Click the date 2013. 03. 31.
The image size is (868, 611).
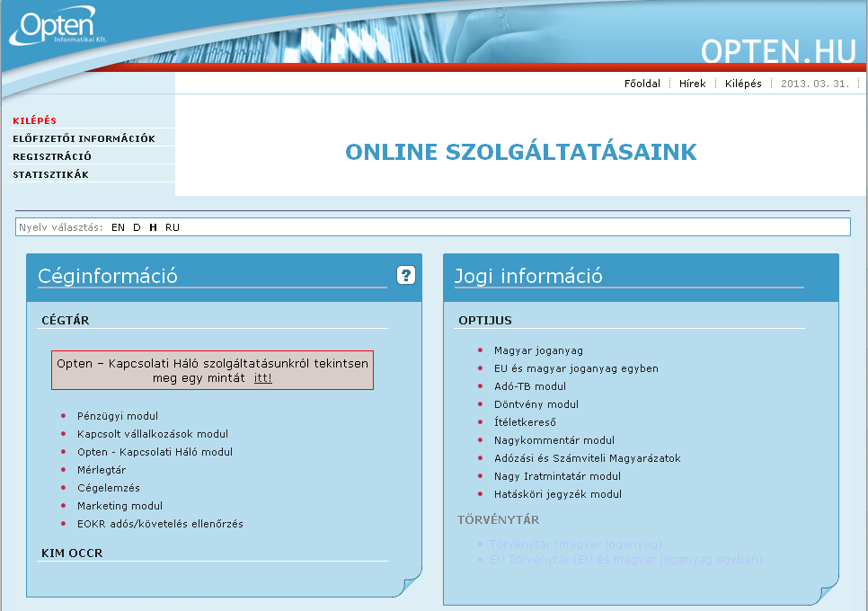[815, 84]
